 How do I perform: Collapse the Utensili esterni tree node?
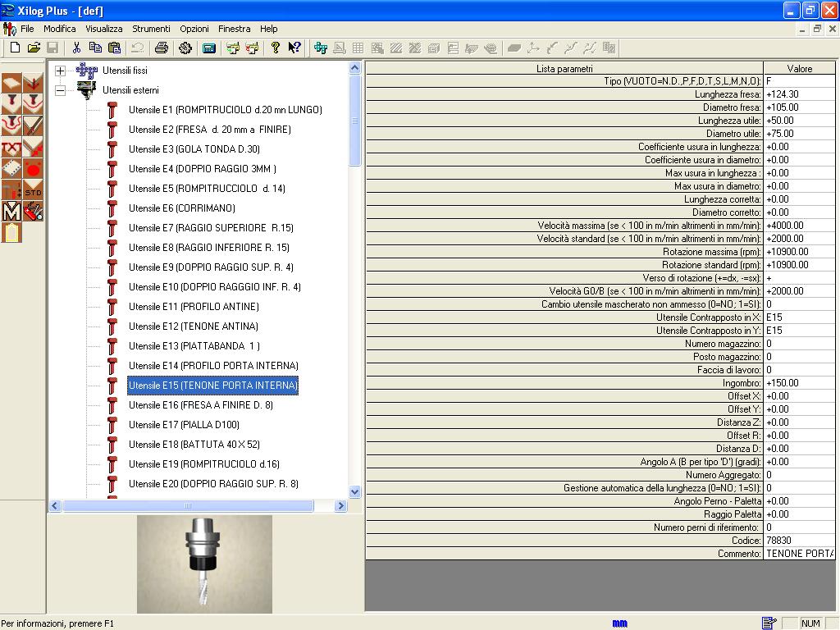point(60,91)
